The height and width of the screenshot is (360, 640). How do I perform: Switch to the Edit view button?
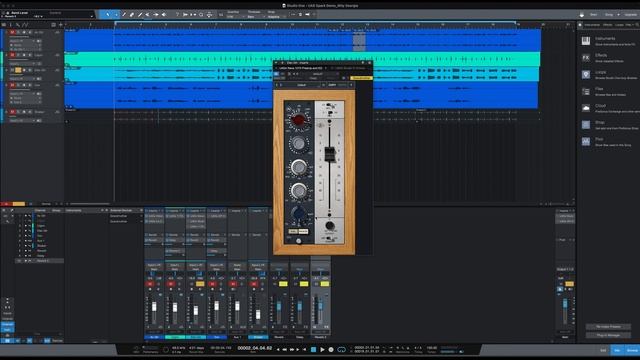coord(603,350)
